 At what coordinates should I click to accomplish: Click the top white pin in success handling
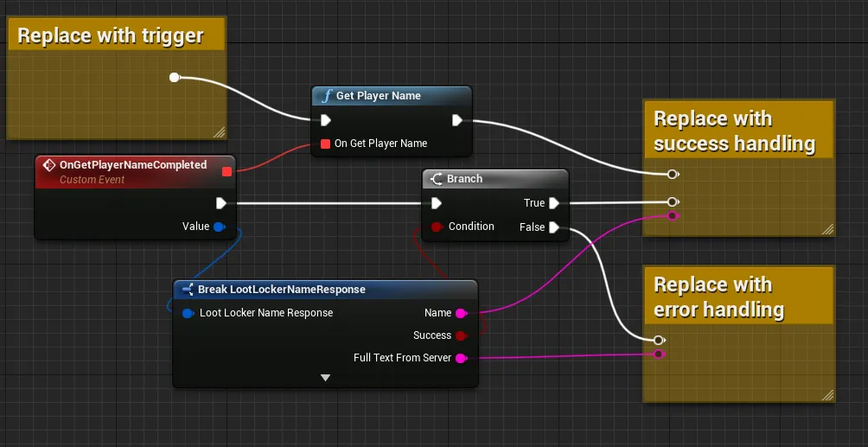pos(673,174)
